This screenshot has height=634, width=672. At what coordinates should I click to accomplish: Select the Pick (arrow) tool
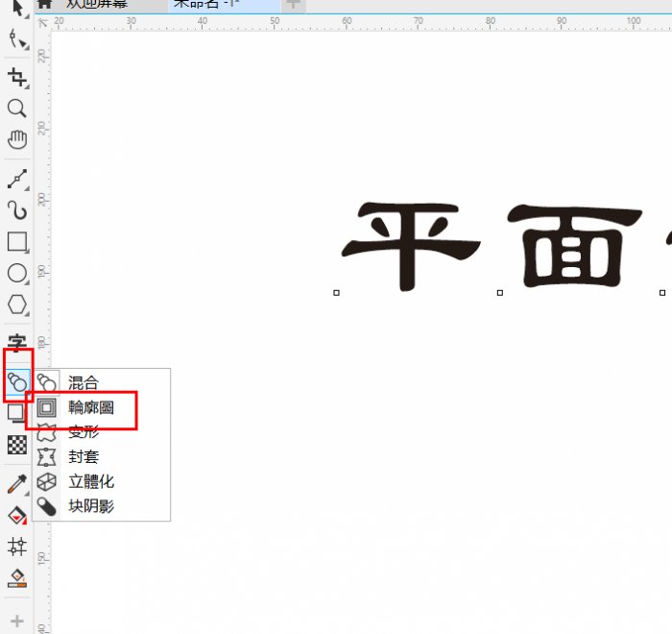[16, 8]
